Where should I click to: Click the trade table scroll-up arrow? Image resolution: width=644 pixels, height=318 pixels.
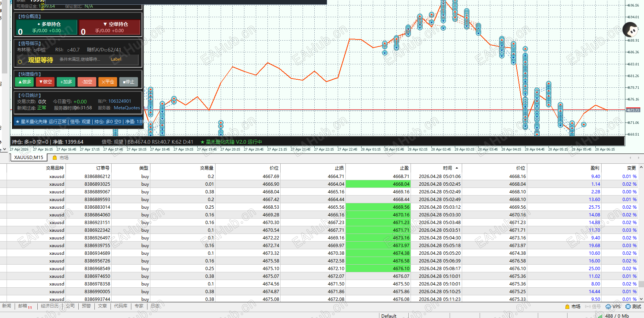641,168
